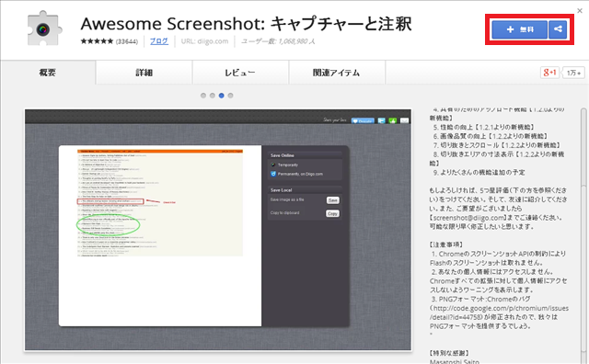
Task: Click line 7 切り抜きとスクロール text
Action: point(497,145)
